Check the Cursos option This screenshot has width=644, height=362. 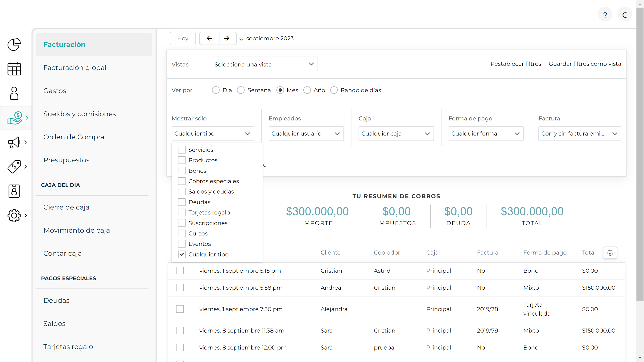tap(182, 233)
